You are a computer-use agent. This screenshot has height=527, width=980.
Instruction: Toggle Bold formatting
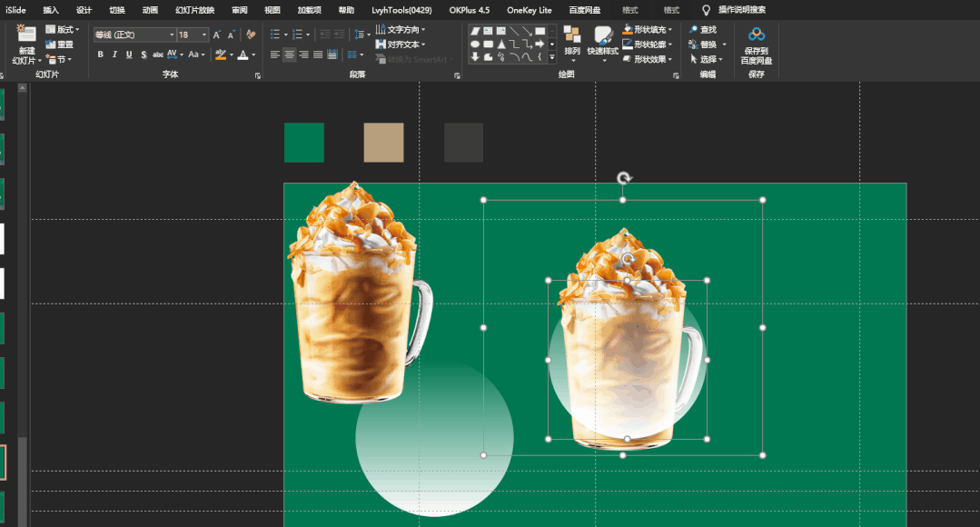point(100,55)
